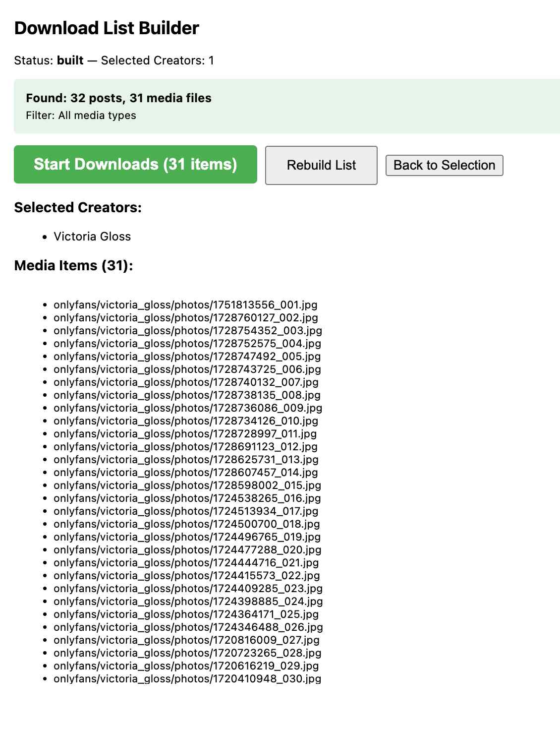
Task: Select the media item 1751813556_001.jpg
Action: click(x=186, y=305)
